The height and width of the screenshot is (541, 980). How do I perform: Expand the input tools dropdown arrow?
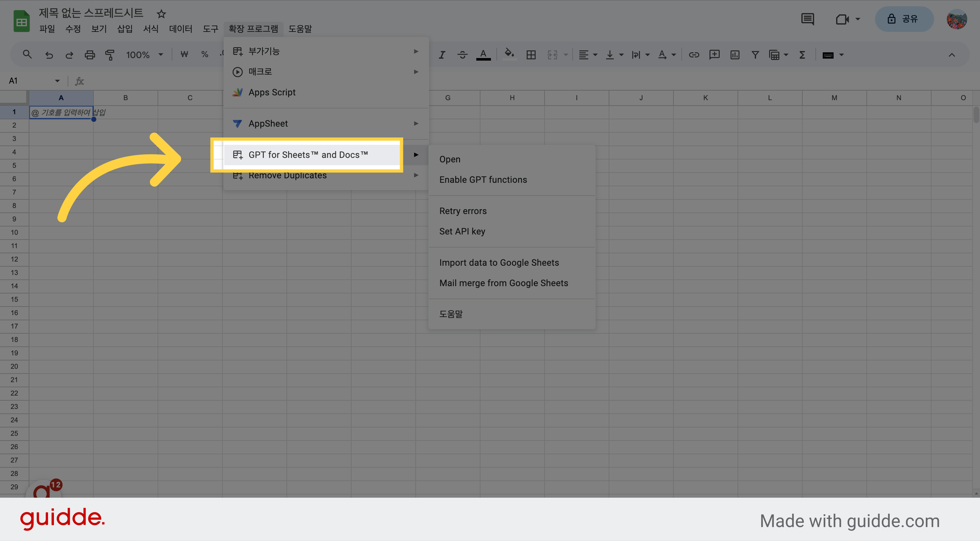coord(842,55)
